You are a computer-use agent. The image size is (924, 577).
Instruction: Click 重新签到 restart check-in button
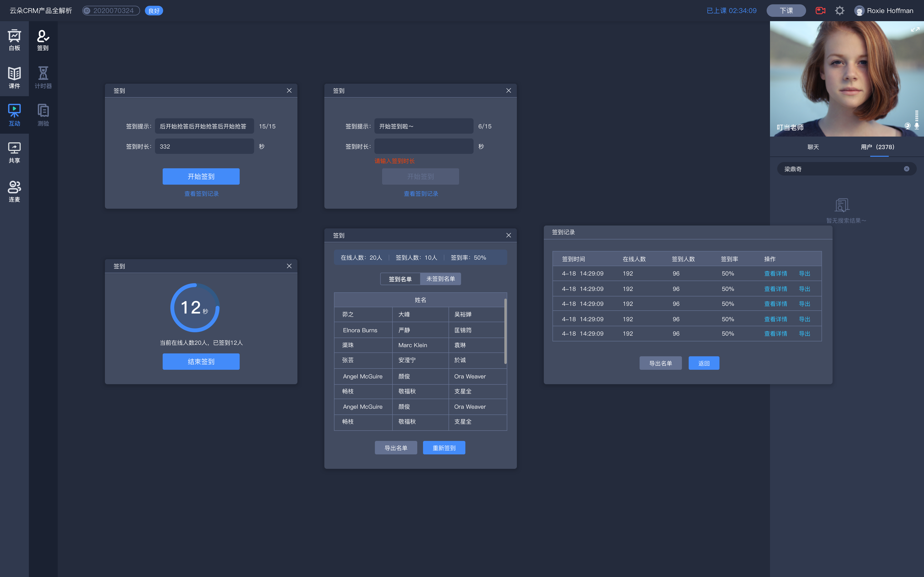(x=444, y=447)
